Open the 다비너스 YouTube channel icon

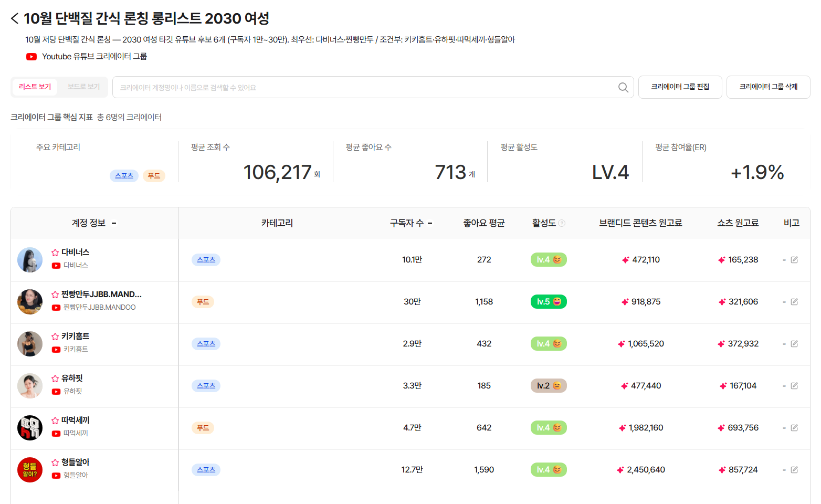click(x=56, y=266)
